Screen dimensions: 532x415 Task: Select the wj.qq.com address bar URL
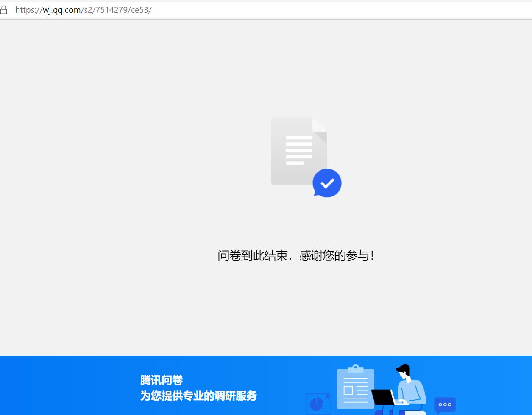(x=84, y=10)
